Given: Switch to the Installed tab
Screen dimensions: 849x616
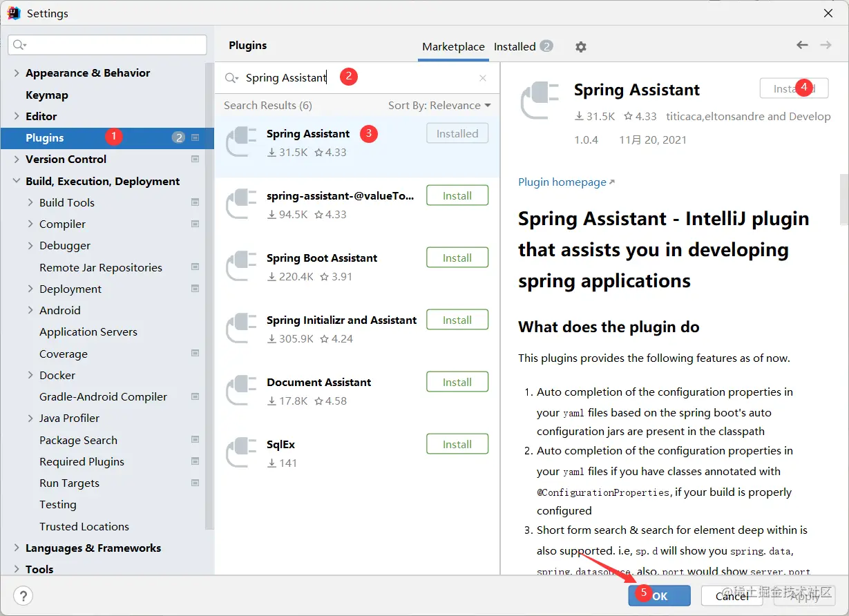Looking at the screenshot, I should click(523, 46).
